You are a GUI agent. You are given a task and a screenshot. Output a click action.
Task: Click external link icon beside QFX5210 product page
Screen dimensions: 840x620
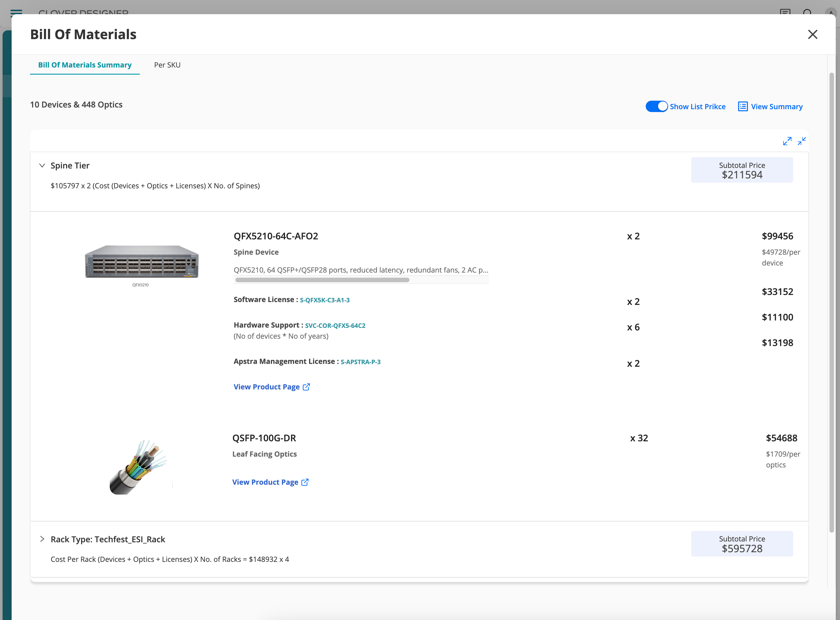(x=307, y=387)
